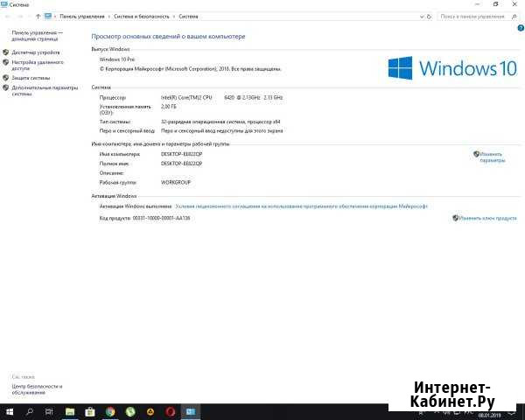Click Change product key (Изменить ключ продукта)
The width and height of the screenshot is (525, 420).
click(x=488, y=219)
